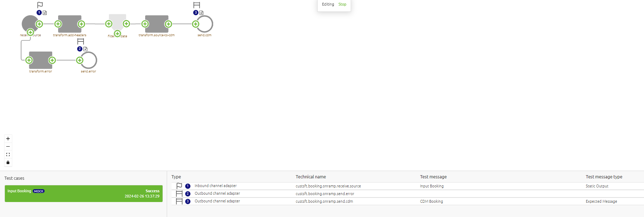644x217 pixels.
Task: Click the plus port on the send.cdm node
Action: (196, 24)
